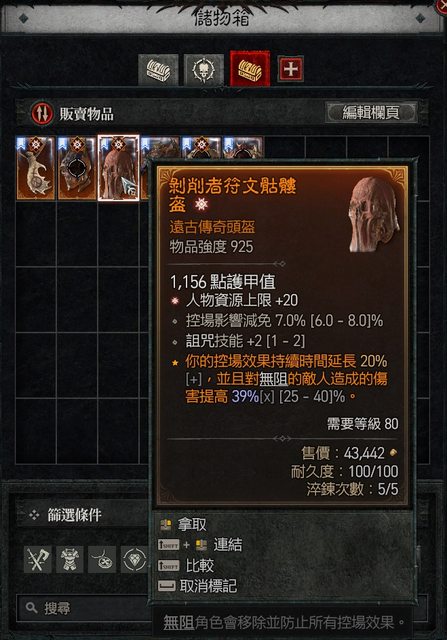The height and width of the screenshot is (640, 447).
Task: Select the bone axe item in first slot
Action: point(36,168)
